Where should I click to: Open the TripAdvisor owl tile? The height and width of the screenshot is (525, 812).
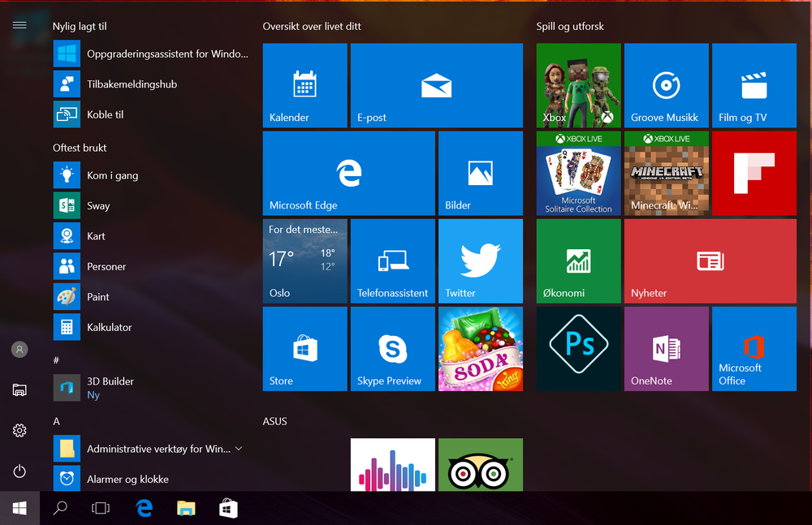pos(481,464)
